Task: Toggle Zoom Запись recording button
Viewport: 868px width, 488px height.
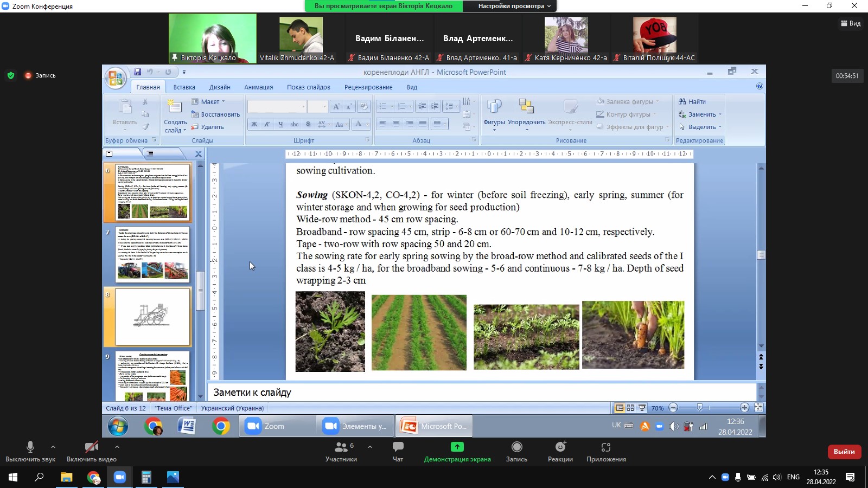Action: (516, 451)
